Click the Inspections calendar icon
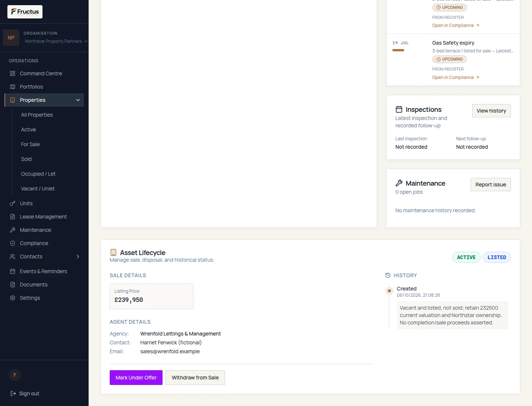Screen dimensions: 532x406 399,109
